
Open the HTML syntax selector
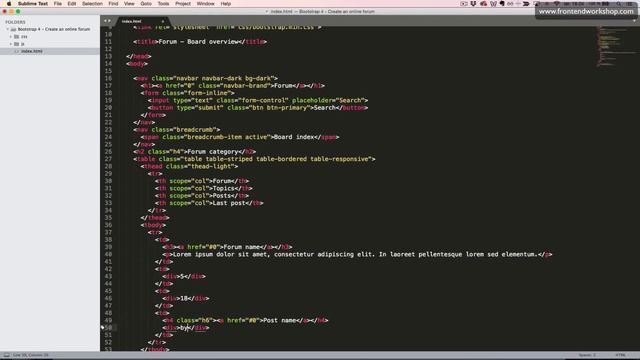pyautogui.click(x=620, y=355)
